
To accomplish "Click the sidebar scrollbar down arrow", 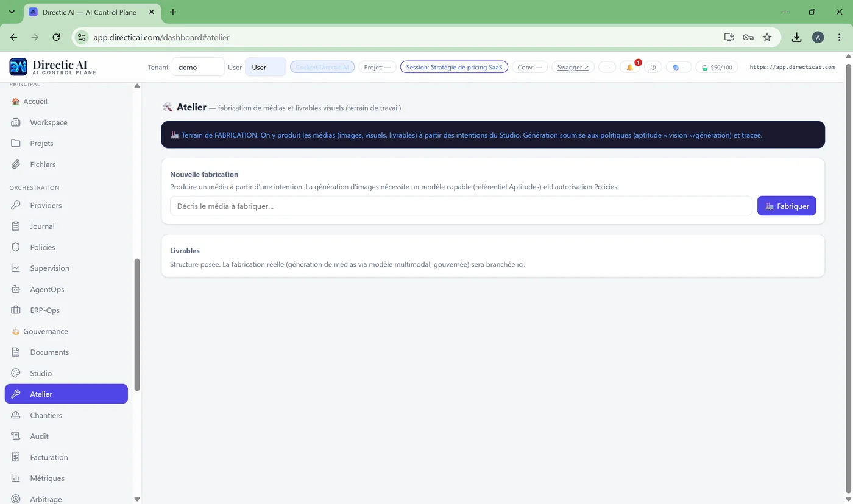I will tap(137, 499).
